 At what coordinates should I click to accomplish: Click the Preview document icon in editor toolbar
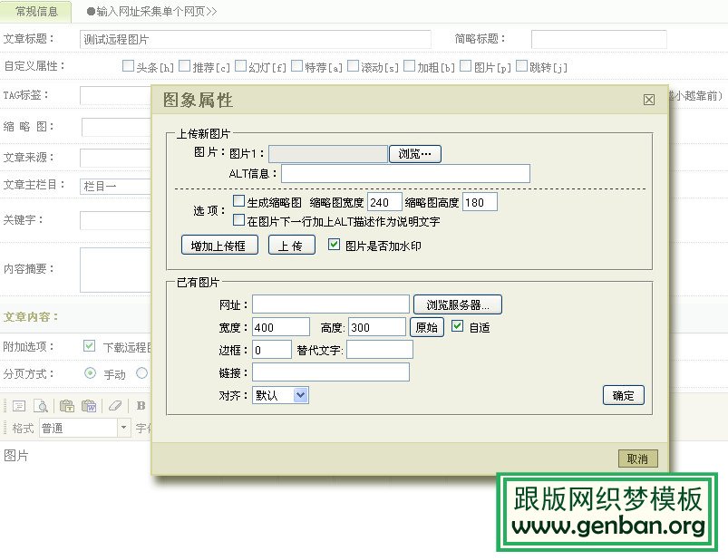pos(41,406)
